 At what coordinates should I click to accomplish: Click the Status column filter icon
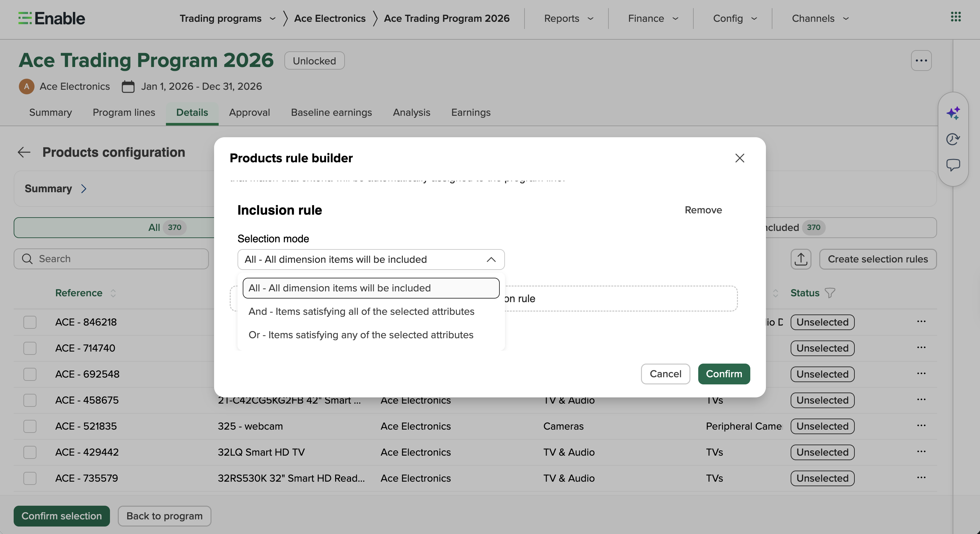coord(830,293)
